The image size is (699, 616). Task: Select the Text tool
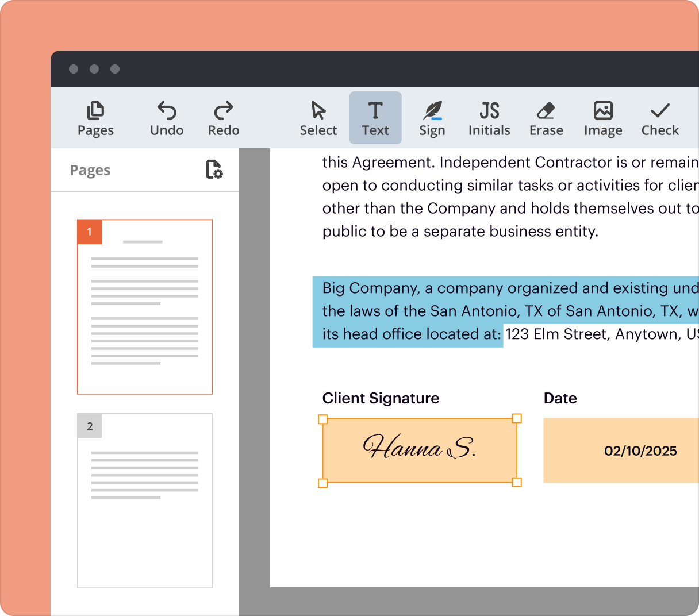click(x=375, y=117)
